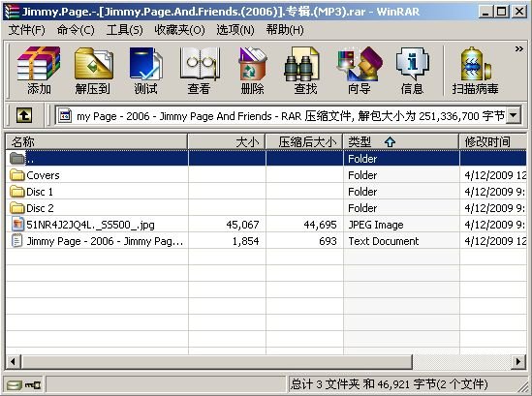This screenshot has height=396, width=532.
Task: Click the Disc 2 folder icon
Action: (17, 208)
